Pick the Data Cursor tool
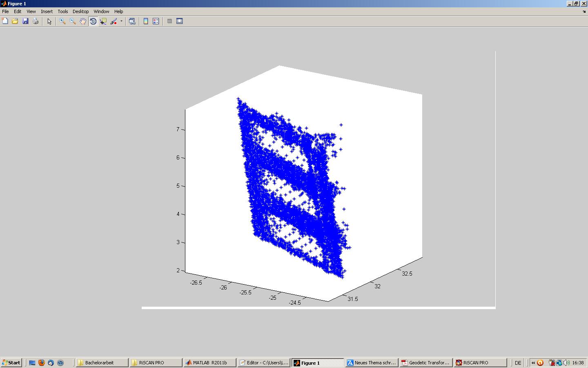588x368 pixels. point(103,21)
